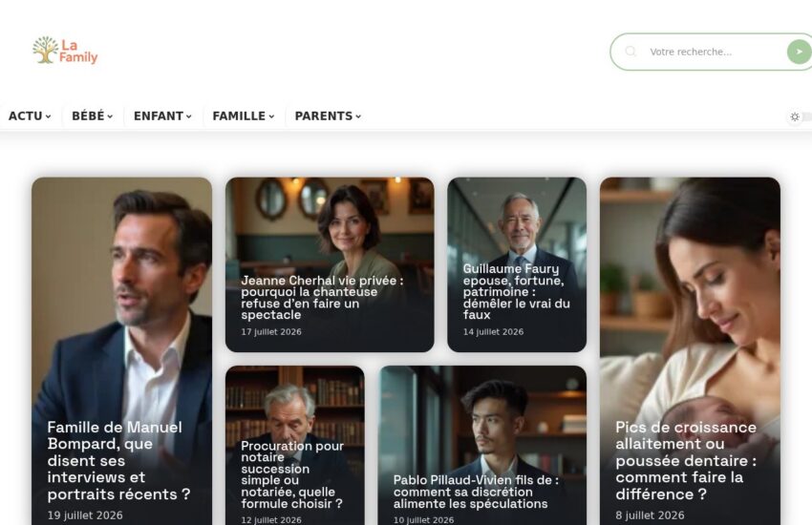Open Procuration pour notaire succession article
Screen dimensions: 812x525
pos(292,474)
